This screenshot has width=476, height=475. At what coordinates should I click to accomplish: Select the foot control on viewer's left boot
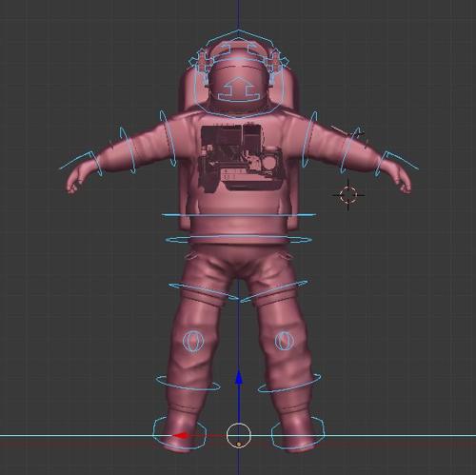179,433
